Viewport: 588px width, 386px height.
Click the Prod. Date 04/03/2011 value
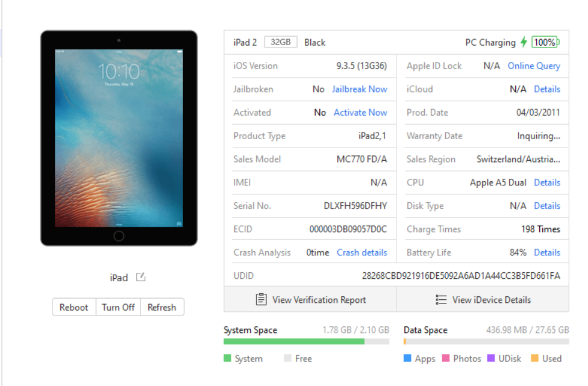click(x=538, y=113)
